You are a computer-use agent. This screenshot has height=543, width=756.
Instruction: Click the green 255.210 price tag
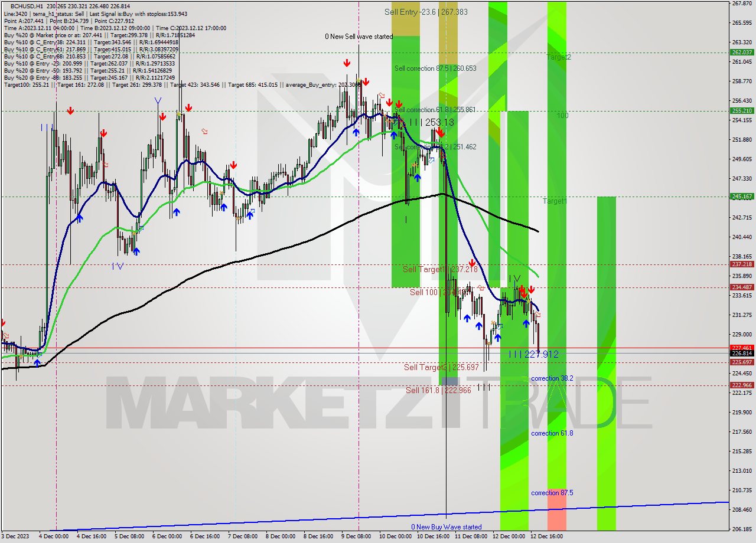(x=742, y=111)
